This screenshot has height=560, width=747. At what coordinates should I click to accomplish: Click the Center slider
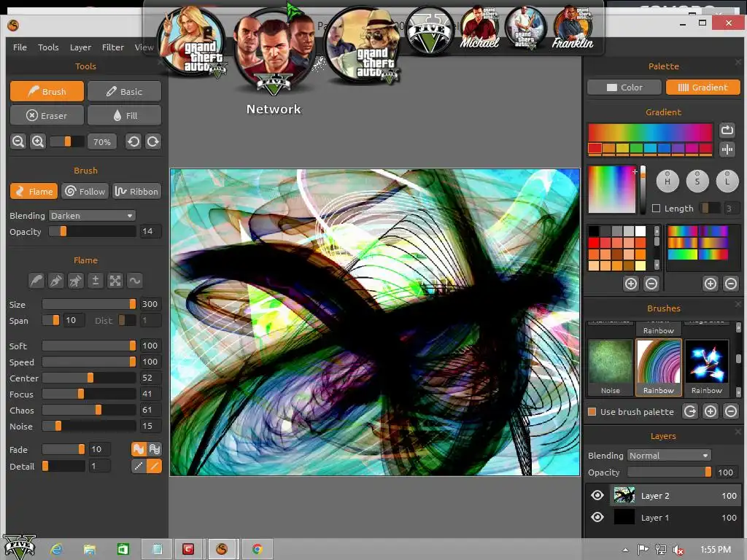89,378
